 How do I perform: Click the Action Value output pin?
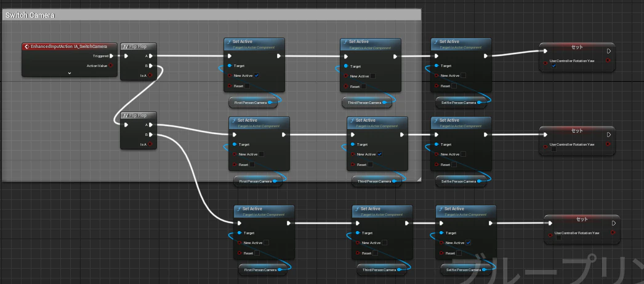pyautogui.click(x=111, y=66)
